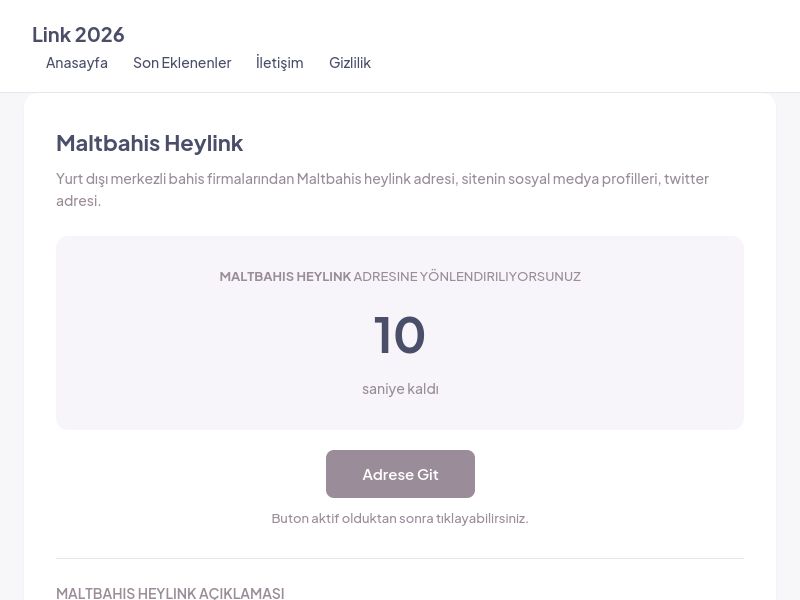Open the Gizlilik page link

pos(349,63)
